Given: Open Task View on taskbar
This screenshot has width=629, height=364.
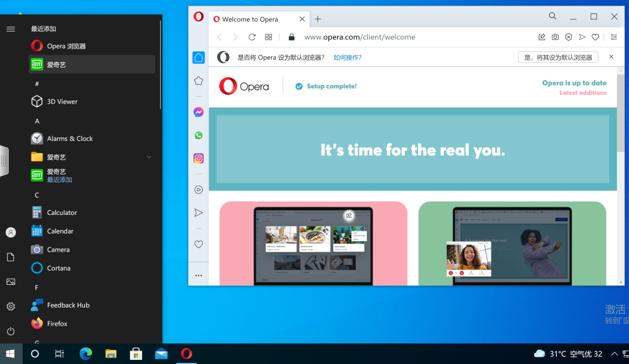Looking at the screenshot, I should [x=59, y=354].
